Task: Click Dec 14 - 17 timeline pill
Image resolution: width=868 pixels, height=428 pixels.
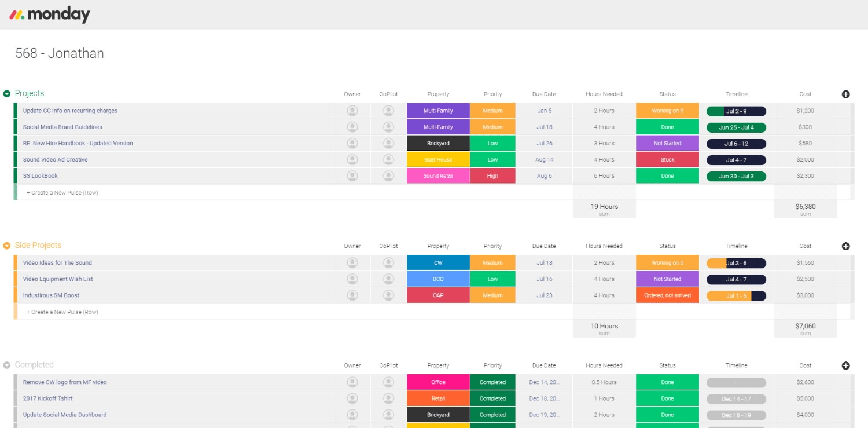Action: [x=736, y=399]
